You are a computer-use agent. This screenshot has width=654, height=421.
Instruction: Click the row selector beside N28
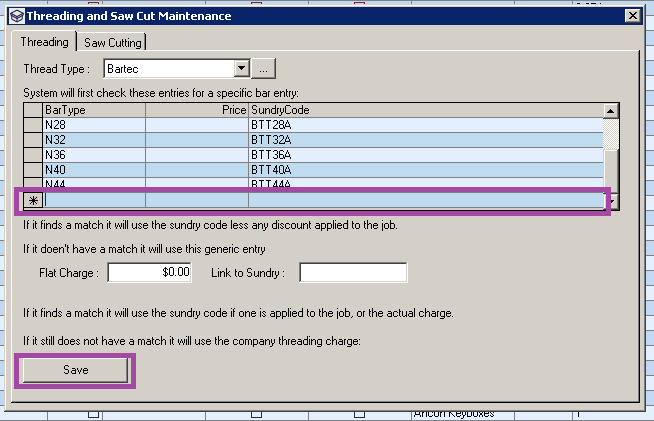click(x=33, y=125)
